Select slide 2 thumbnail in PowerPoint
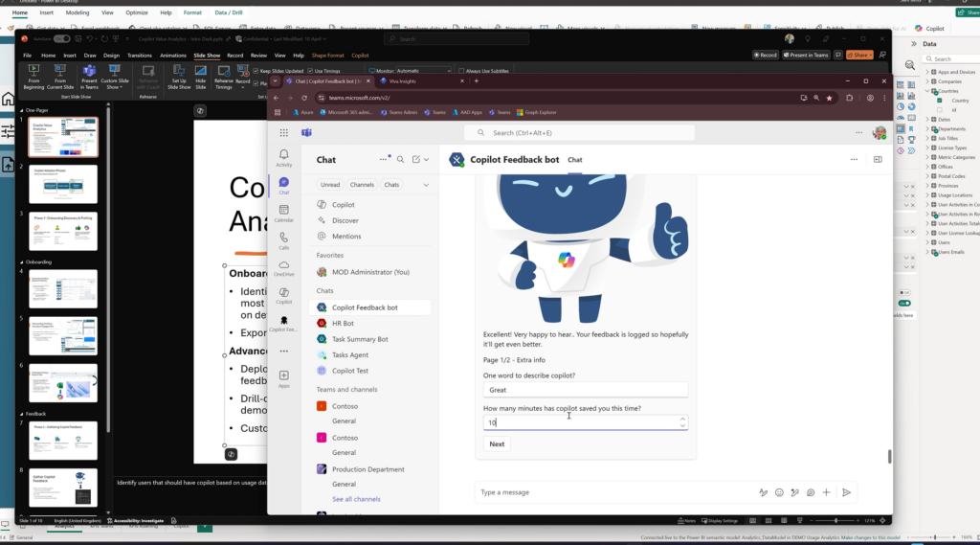This screenshot has width=980, height=545. [x=63, y=184]
